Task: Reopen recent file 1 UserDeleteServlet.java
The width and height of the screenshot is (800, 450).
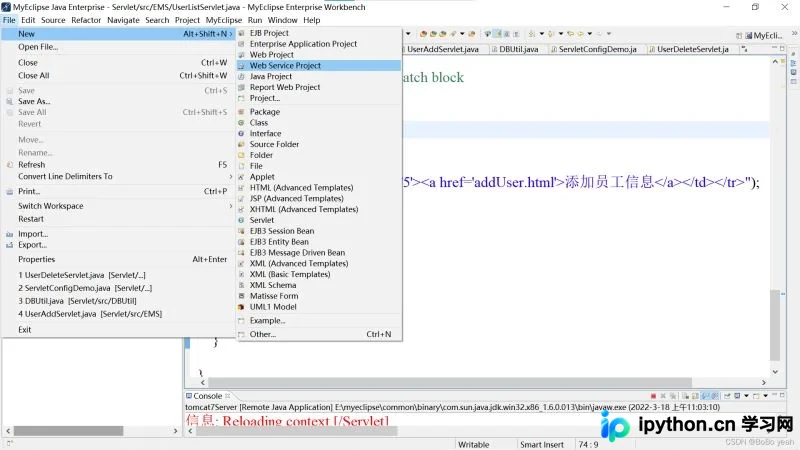Action: [118, 275]
